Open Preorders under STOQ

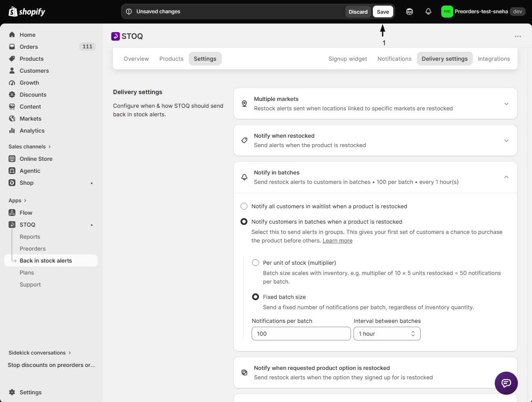[33, 248]
